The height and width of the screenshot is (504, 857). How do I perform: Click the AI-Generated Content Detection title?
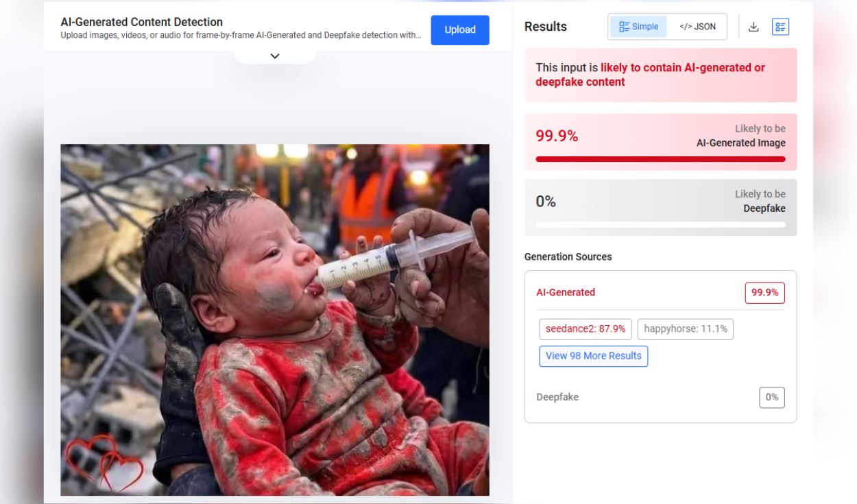[142, 22]
